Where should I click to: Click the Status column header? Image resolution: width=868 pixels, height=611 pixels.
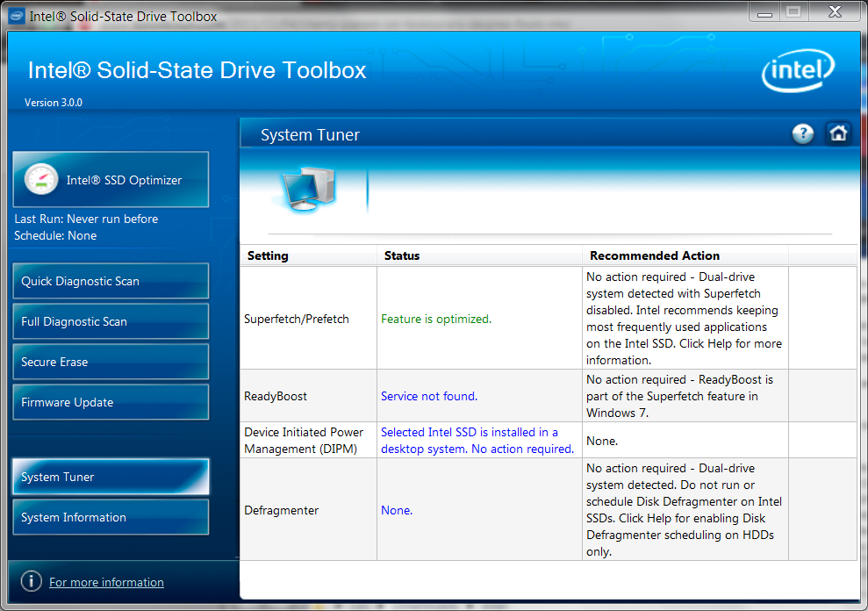point(402,255)
